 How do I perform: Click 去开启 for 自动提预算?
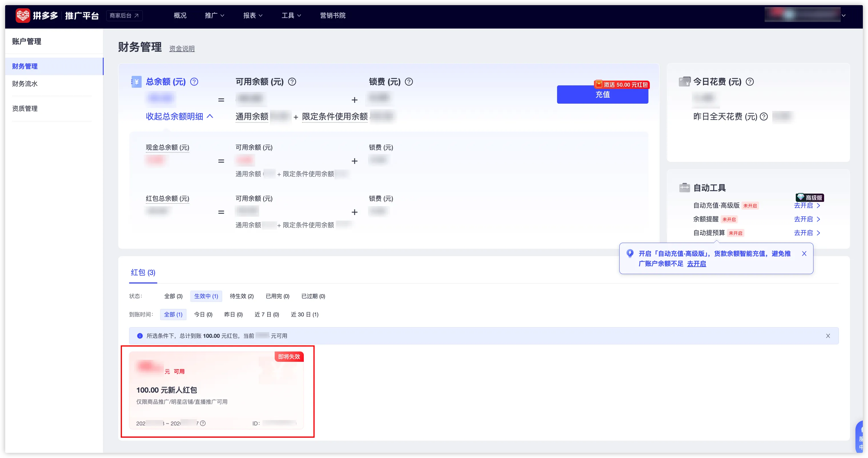coord(807,233)
